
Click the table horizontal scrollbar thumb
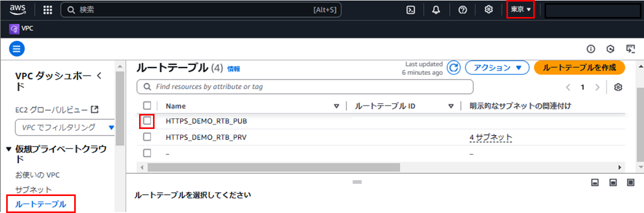click(x=274, y=168)
